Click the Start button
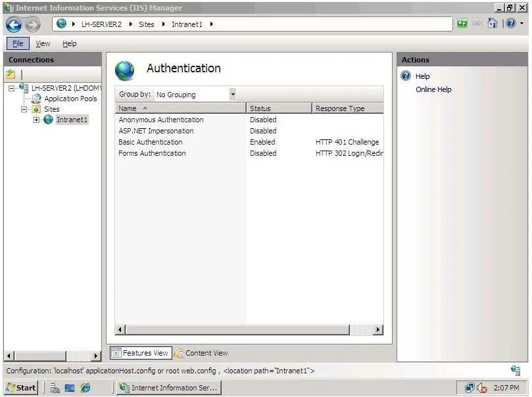Image resolution: width=532 pixels, height=397 pixels. click(21, 388)
